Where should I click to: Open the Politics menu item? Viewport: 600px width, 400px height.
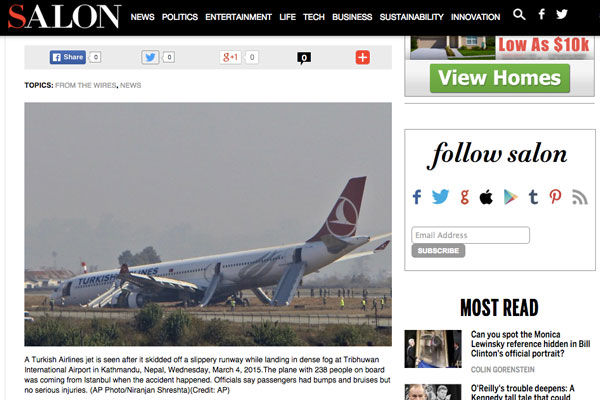click(x=180, y=17)
